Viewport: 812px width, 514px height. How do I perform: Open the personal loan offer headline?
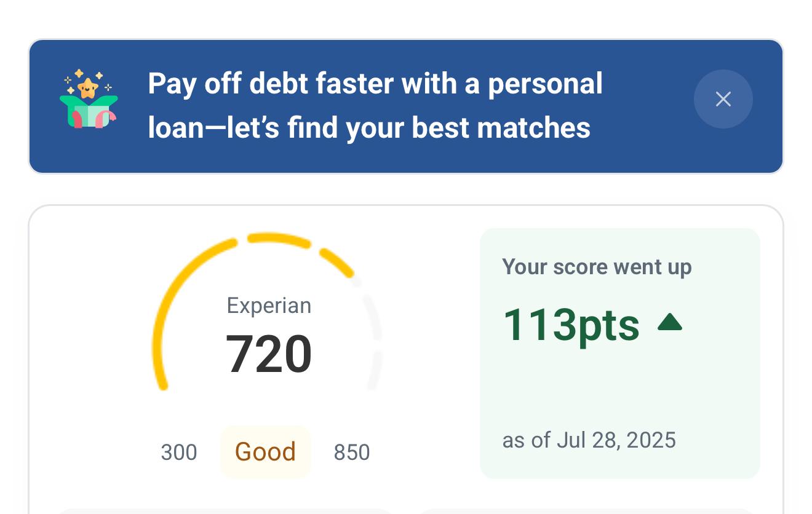click(x=375, y=84)
